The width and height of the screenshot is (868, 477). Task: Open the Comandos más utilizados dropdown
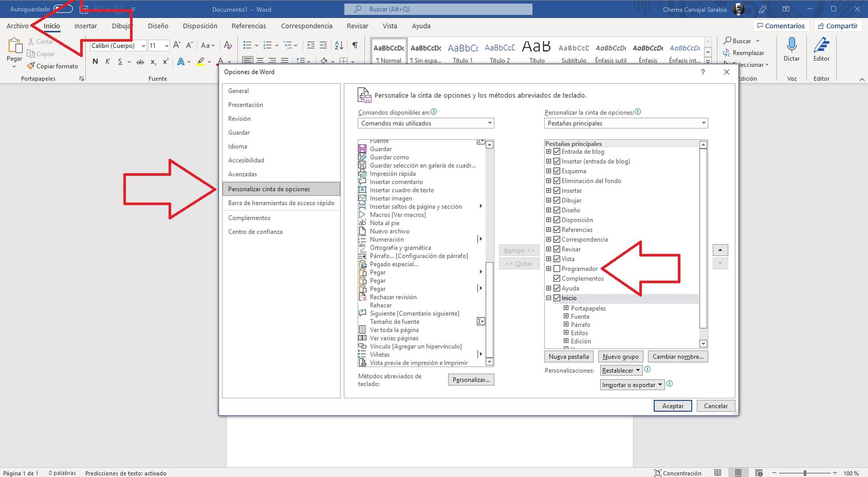click(425, 123)
